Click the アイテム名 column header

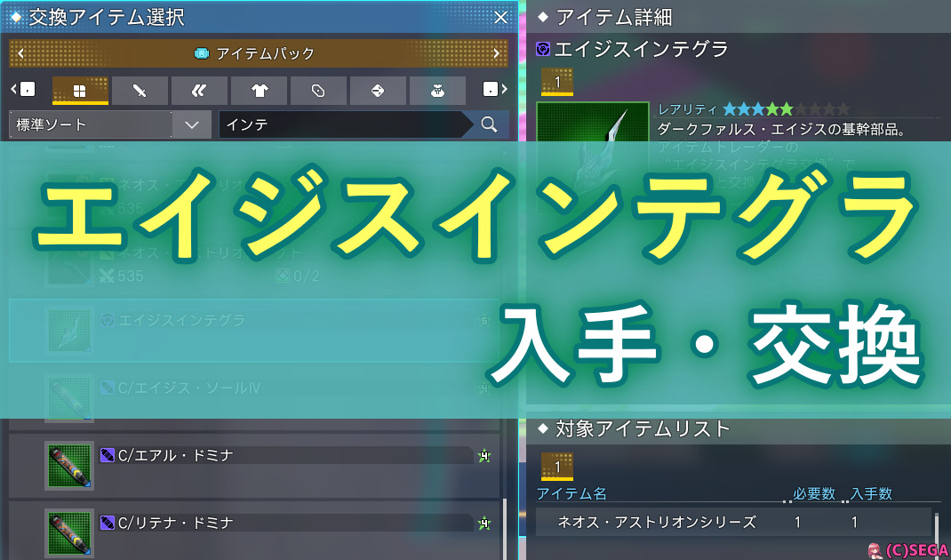[x=571, y=494]
